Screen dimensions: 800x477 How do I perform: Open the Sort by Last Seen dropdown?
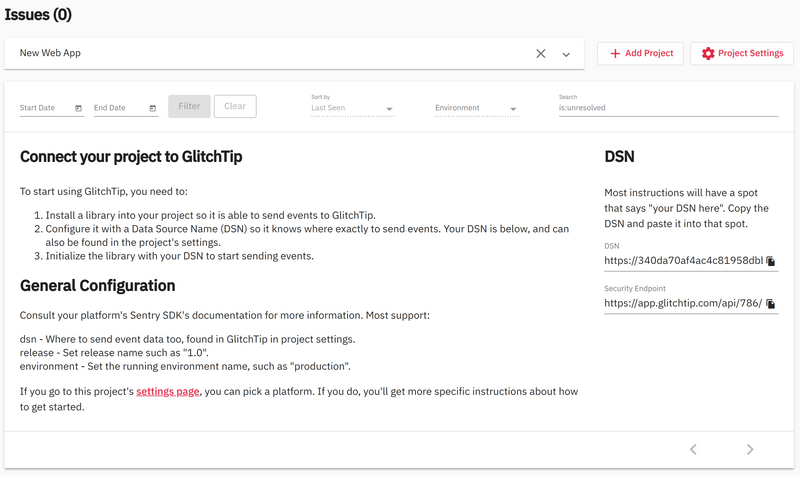coord(353,108)
